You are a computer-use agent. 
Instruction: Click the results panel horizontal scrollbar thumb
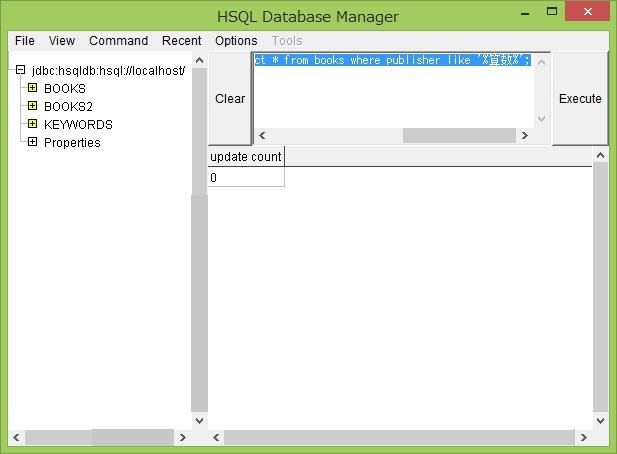coord(399,437)
